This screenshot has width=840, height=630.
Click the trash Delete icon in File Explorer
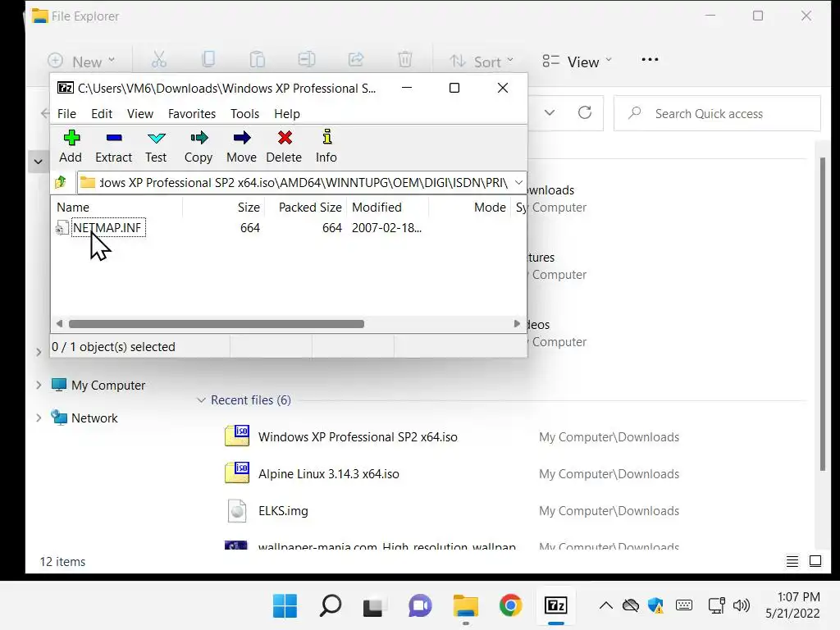tap(405, 60)
